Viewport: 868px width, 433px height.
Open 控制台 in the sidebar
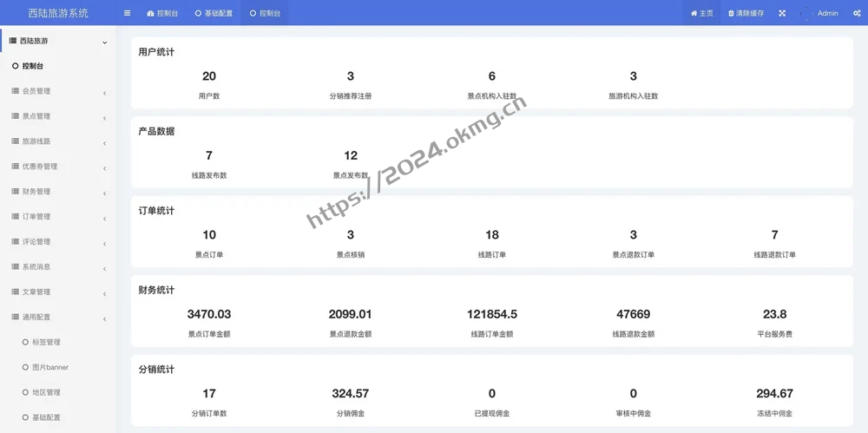(x=33, y=66)
